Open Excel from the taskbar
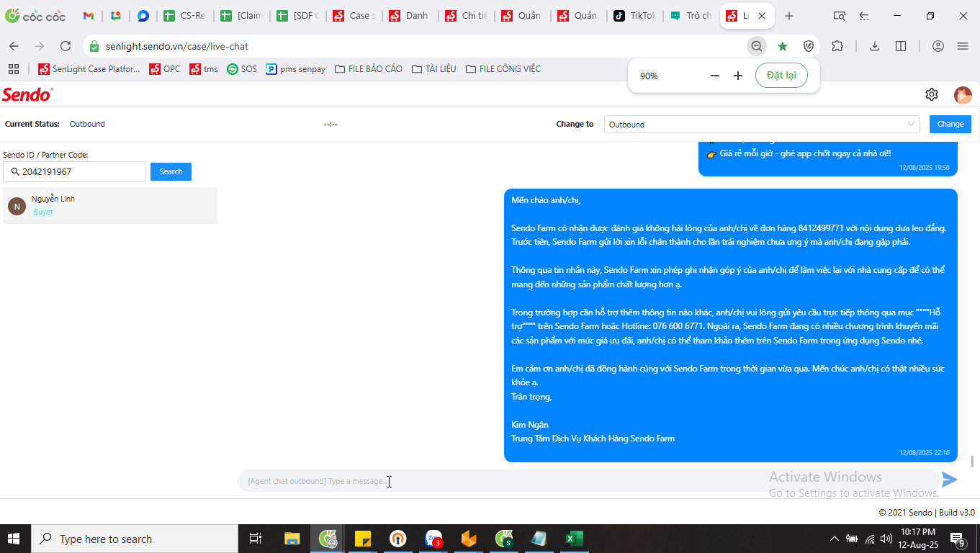 click(575, 539)
